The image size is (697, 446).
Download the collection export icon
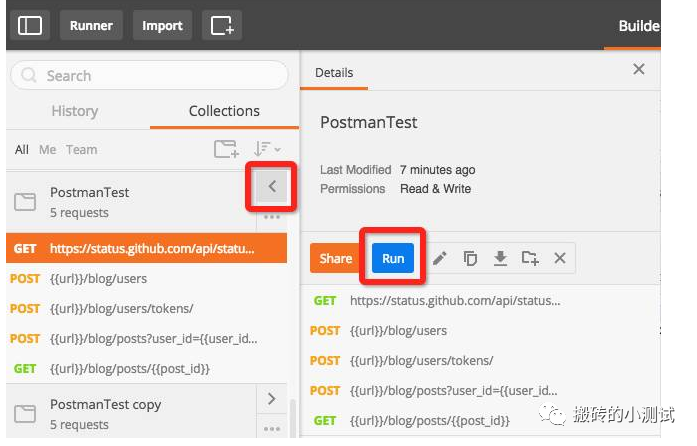coord(500,258)
